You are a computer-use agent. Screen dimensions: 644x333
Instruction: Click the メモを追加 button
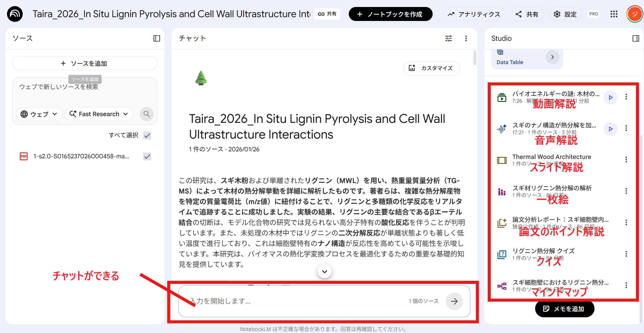tap(565, 309)
